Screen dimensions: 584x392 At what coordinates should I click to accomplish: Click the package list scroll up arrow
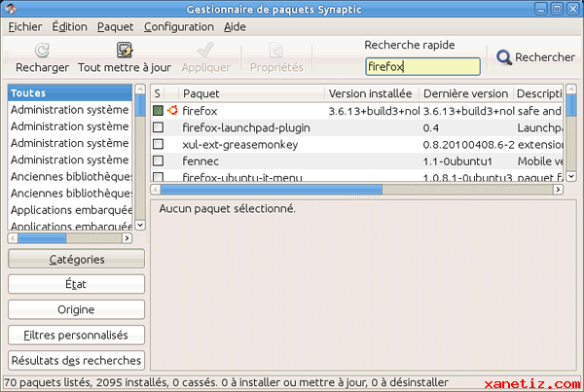pos(571,89)
